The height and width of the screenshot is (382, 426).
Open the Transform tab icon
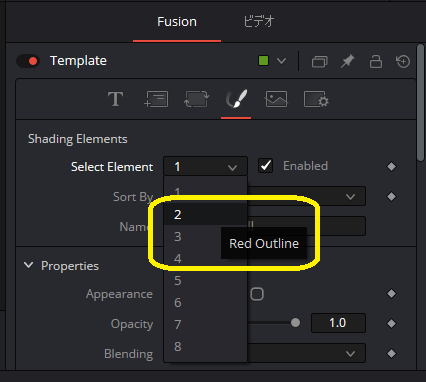coord(196,99)
